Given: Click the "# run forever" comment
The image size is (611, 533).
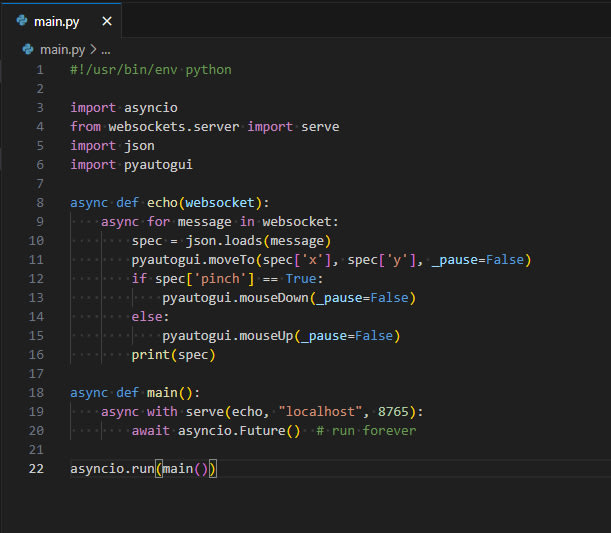Looking at the screenshot, I should (x=366, y=431).
